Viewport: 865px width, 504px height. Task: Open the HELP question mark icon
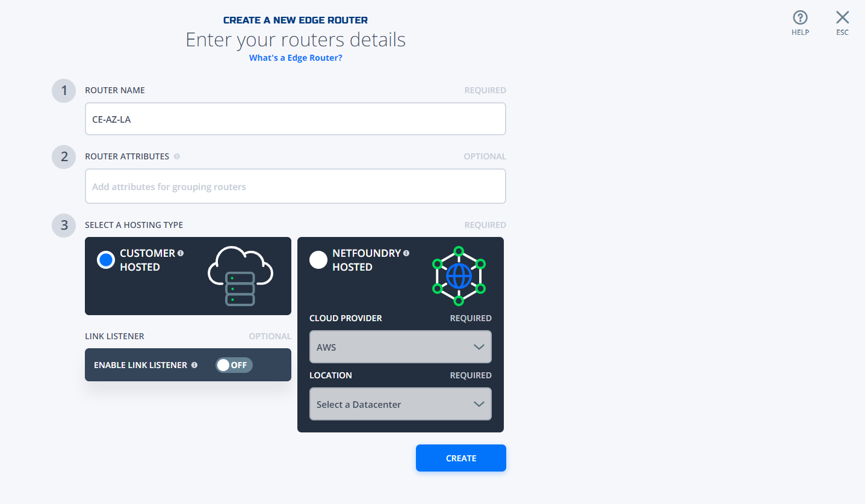pyautogui.click(x=800, y=16)
